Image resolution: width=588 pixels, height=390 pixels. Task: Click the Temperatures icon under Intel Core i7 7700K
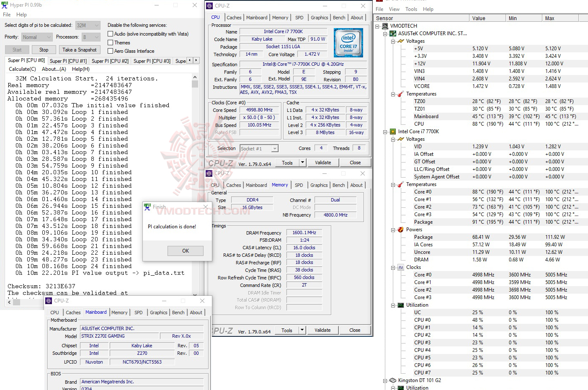[x=401, y=184]
